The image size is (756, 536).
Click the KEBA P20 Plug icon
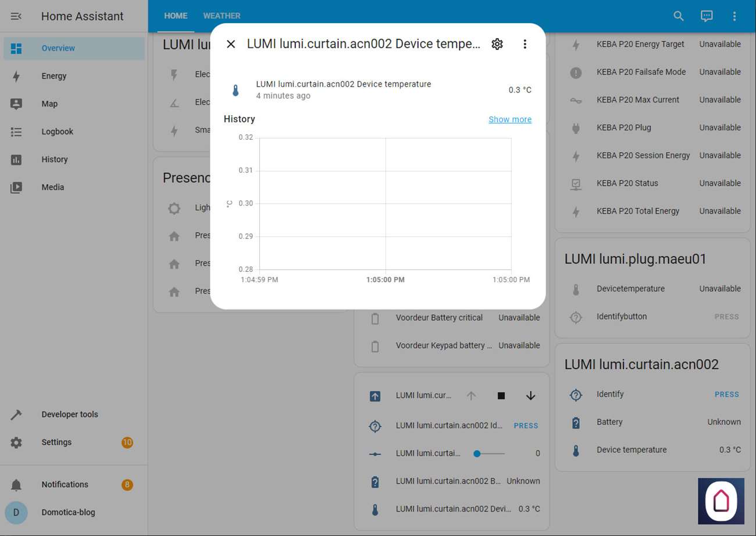click(576, 127)
